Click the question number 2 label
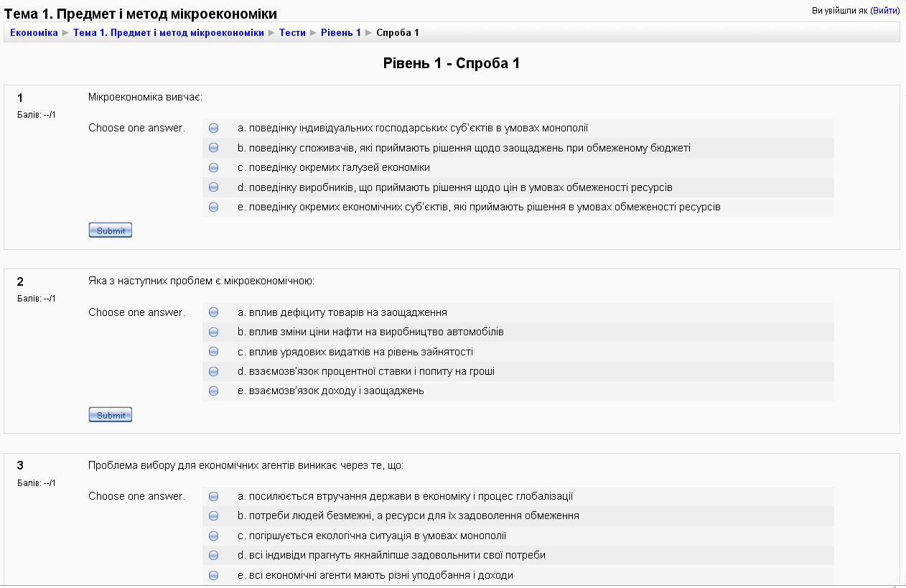 point(20,282)
